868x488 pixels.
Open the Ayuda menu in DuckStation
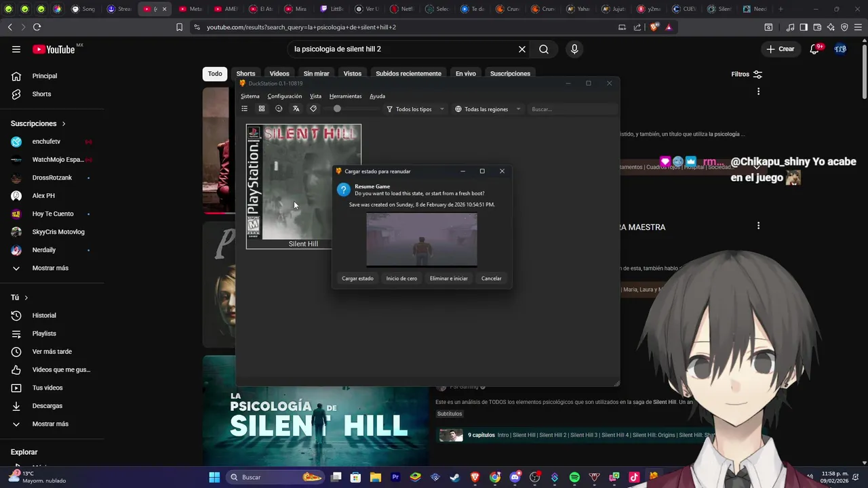[x=377, y=96]
